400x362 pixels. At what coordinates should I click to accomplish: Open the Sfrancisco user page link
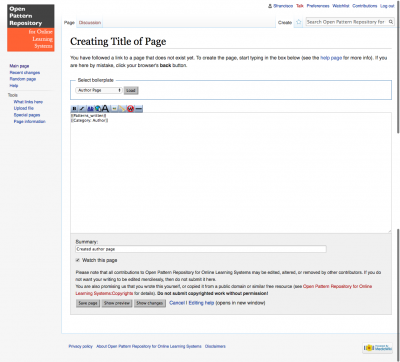[283, 6]
